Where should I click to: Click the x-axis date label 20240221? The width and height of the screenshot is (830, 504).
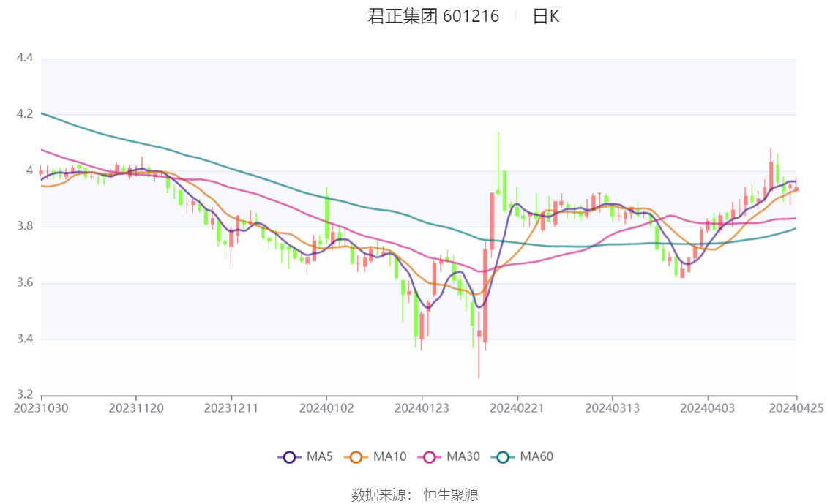517,408
